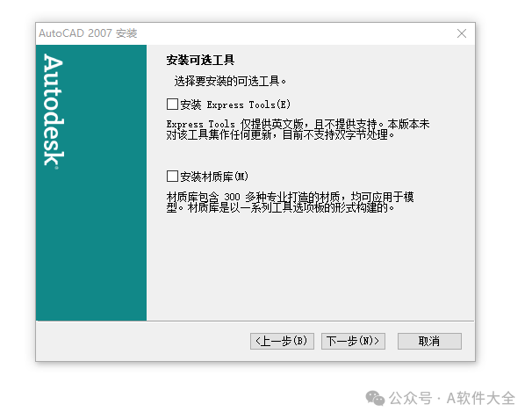Click the Autodesk logo in the side banner

coord(54,112)
